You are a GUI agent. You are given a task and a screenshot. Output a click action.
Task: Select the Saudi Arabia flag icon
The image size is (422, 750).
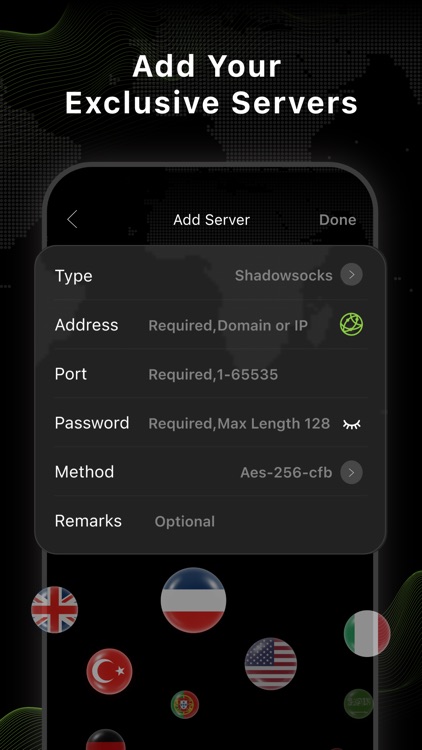coord(358,704)
